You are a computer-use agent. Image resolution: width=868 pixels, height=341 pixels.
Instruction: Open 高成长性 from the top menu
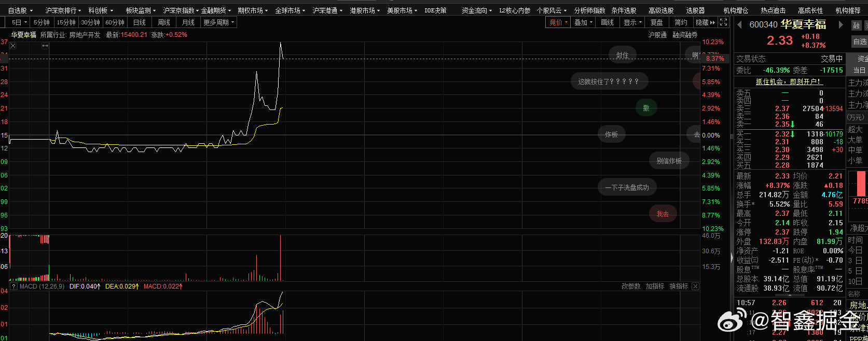[x=810, y=10]
